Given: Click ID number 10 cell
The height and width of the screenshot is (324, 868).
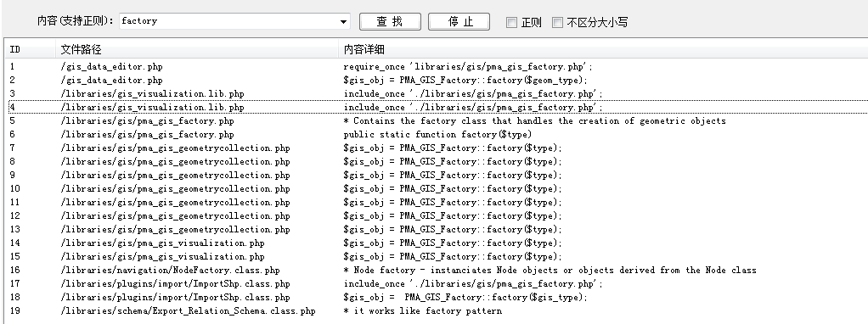Looking at the screenshot, I should 15,188.
